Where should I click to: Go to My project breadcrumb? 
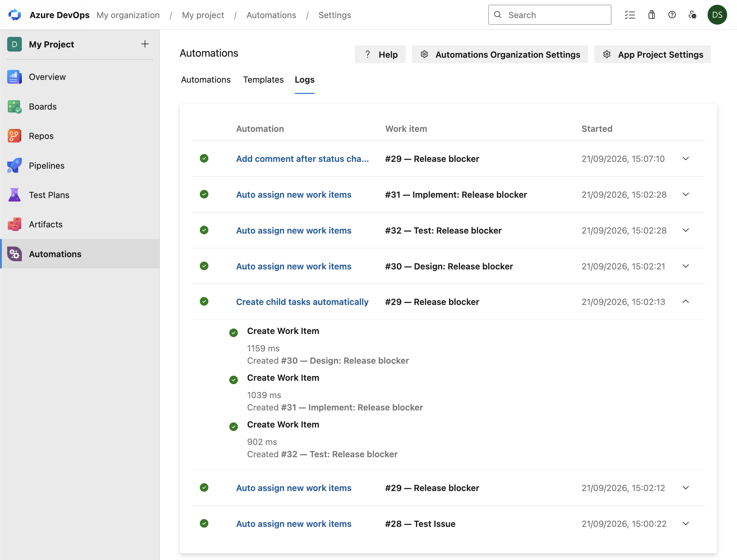tap(203, 15)
